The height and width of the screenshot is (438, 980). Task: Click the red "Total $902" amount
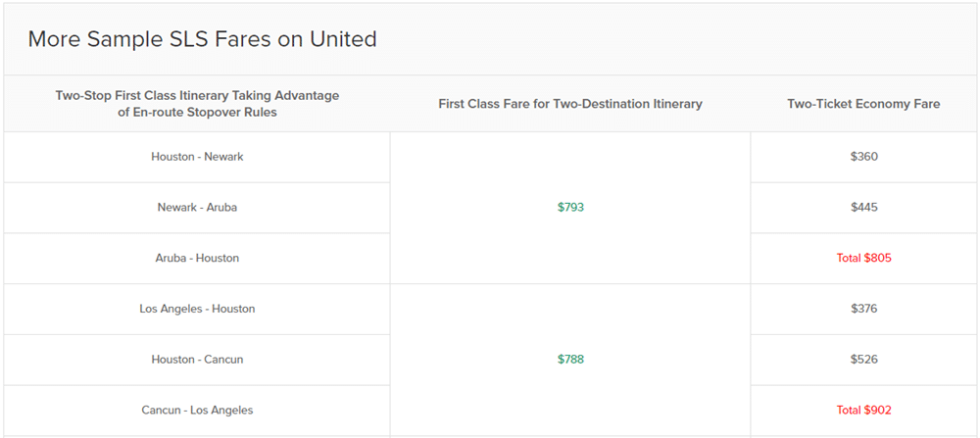pos(863,411)
